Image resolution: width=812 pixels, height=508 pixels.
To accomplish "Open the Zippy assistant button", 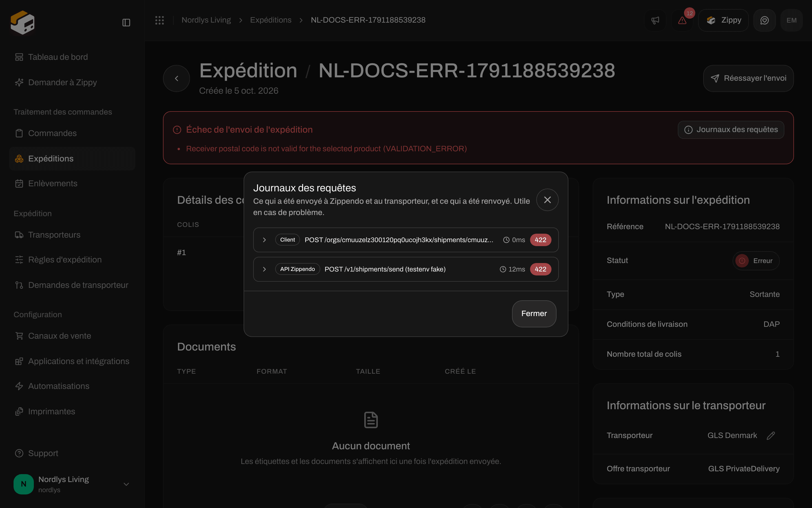I will point(723,21).
